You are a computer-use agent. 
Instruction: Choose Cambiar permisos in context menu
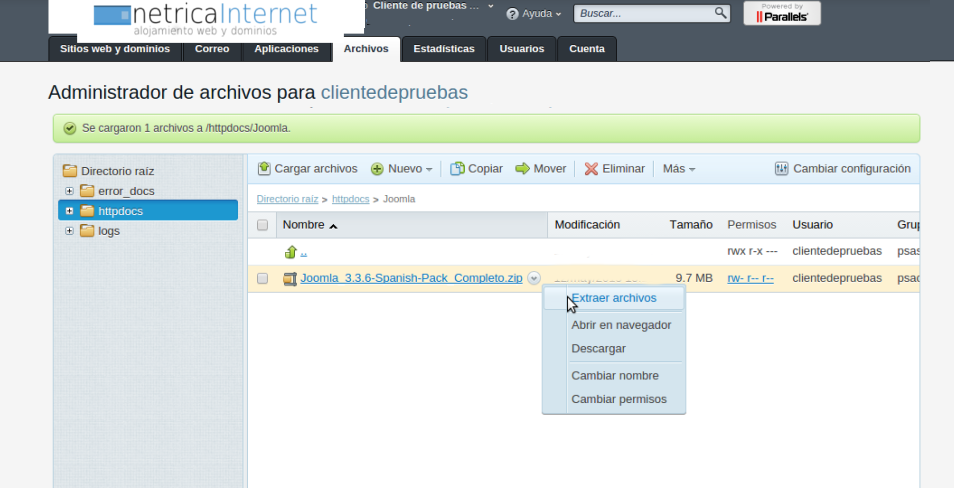[x=618, y=399]
